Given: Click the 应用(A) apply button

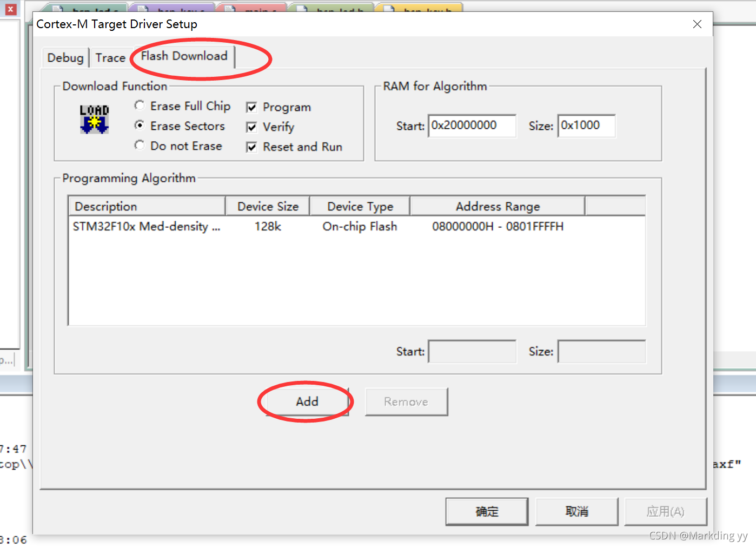Looking at the screenshot, I should tap(666, 511).
